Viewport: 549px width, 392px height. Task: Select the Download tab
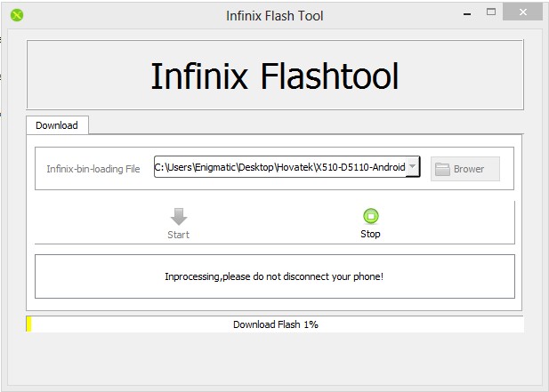(x=57, y=125)
